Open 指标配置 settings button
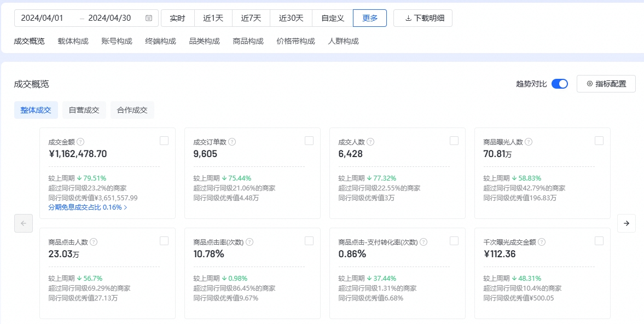Screen dimensions: 644x324 tap(606, 84)
